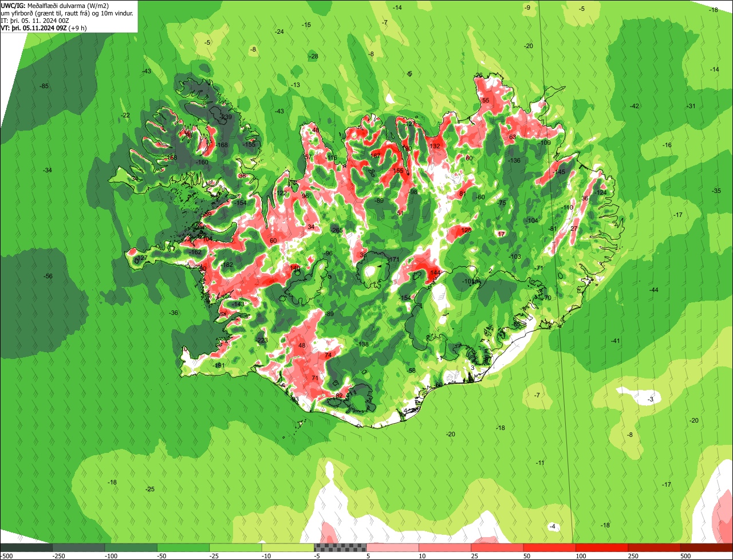733x560 pixels.
Task: Click the checkered -5 to 5 legend block
Action: point(340,547)
